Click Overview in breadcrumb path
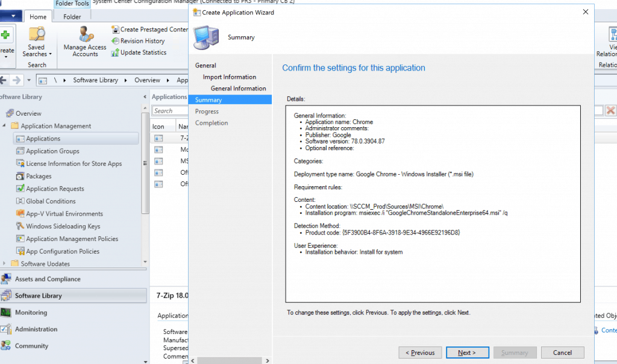The width and height of the screenshot is (617, 364). click(147, 80)
